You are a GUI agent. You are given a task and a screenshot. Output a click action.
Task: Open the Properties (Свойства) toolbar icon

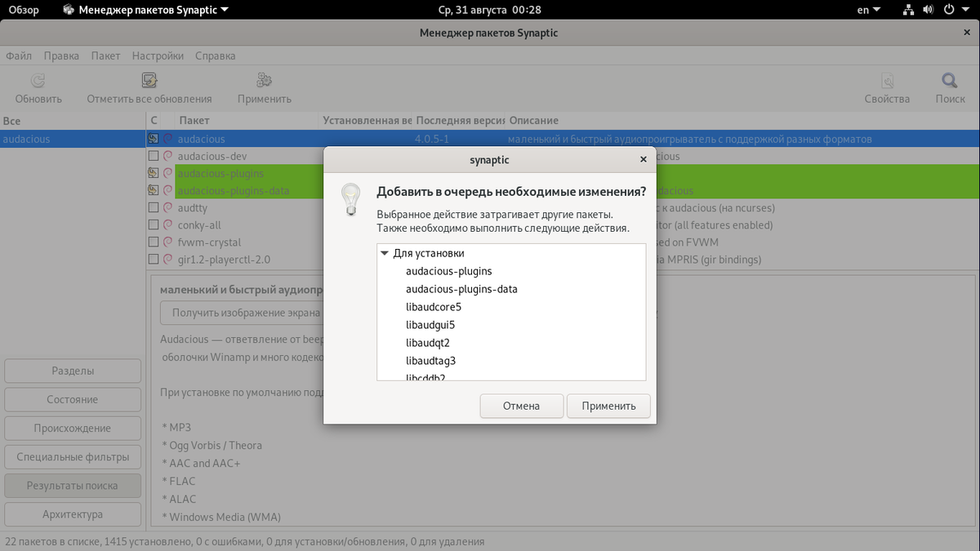click(887, 80)
